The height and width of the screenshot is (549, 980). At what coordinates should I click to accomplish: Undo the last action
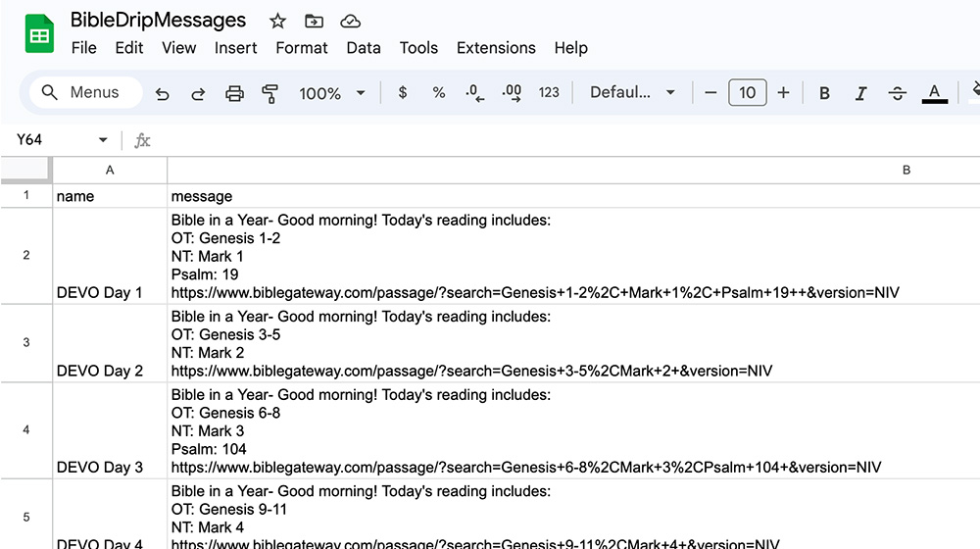pyautogui.click(x=163, y=93)
